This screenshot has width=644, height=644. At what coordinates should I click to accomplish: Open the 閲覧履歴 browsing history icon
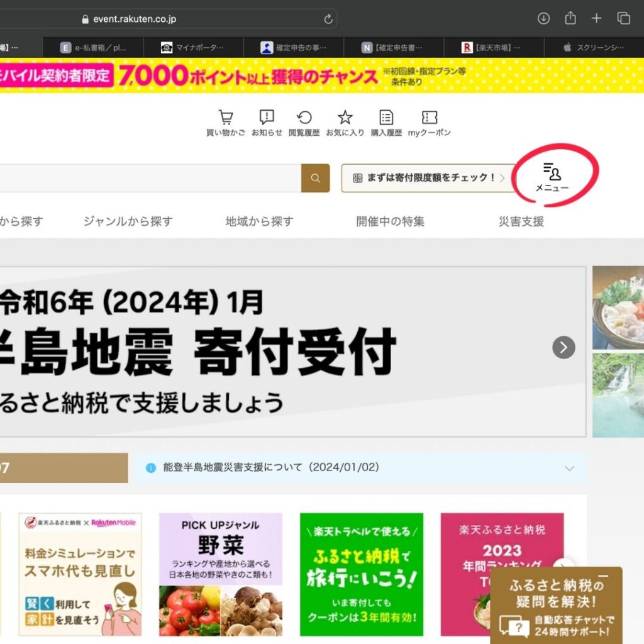(x=304, y=123)
